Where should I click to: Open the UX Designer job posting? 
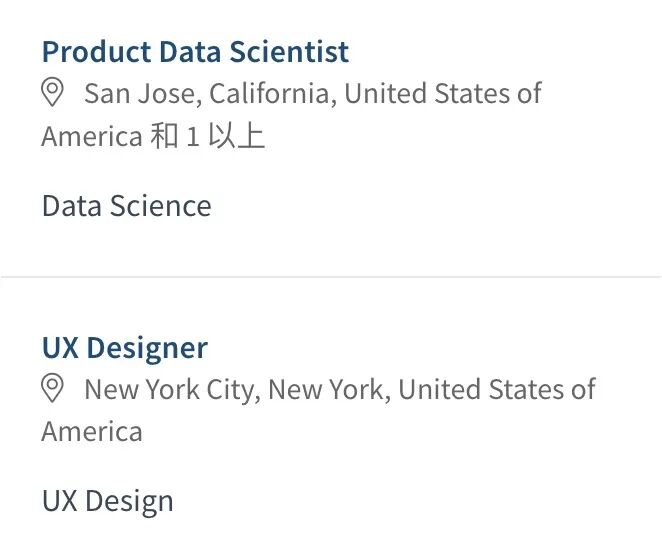click(124, 347)
